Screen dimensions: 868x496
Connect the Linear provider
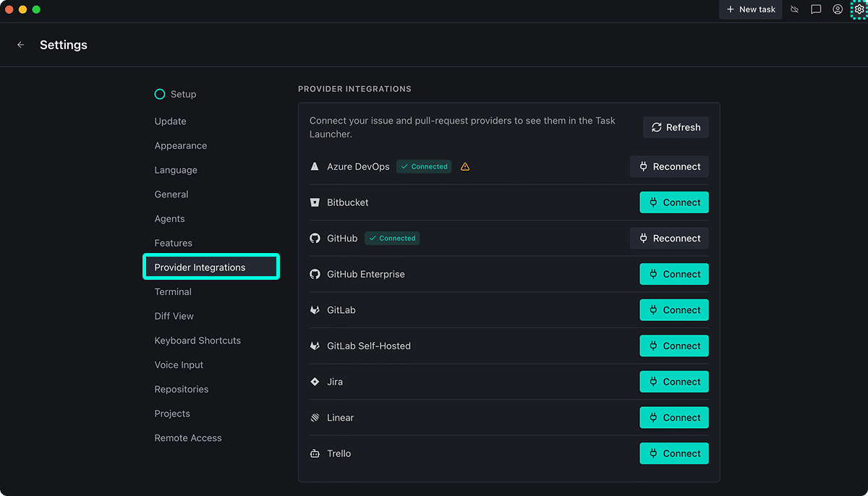(674, 418)
